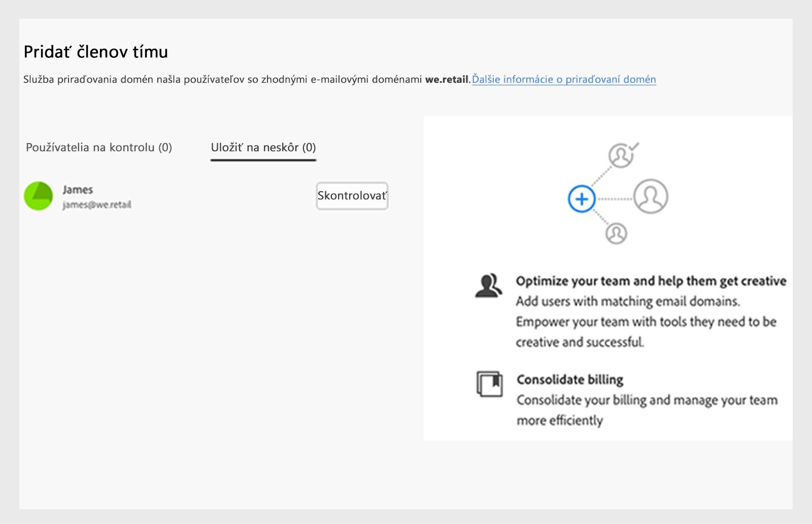Viewport: 812px width, 524px height.
Task: Click the Skontrolovať button for James
Action: click(x=352, y=196)
